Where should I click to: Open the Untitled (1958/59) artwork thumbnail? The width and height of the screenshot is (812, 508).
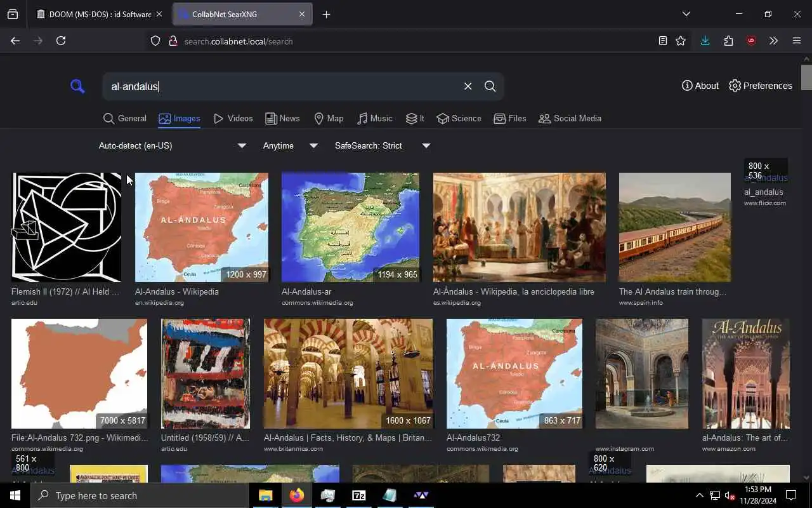coord(206,373)
